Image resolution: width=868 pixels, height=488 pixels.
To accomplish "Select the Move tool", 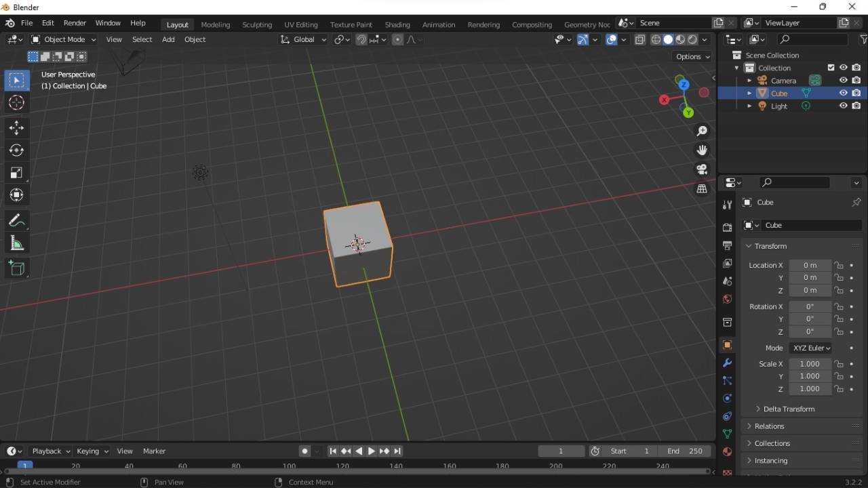I will 16,127.
